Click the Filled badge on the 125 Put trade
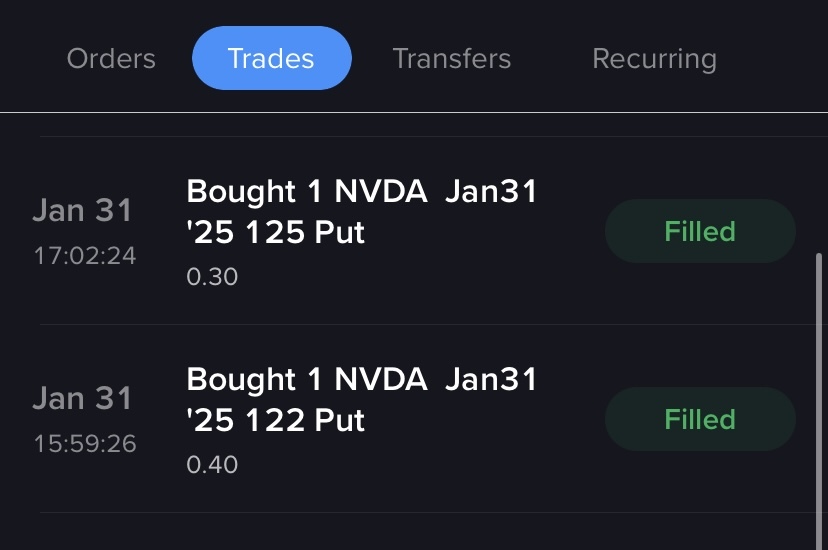The width and height of the screenshot is (828, 550). pyautogui.click(x=700, y=232)
